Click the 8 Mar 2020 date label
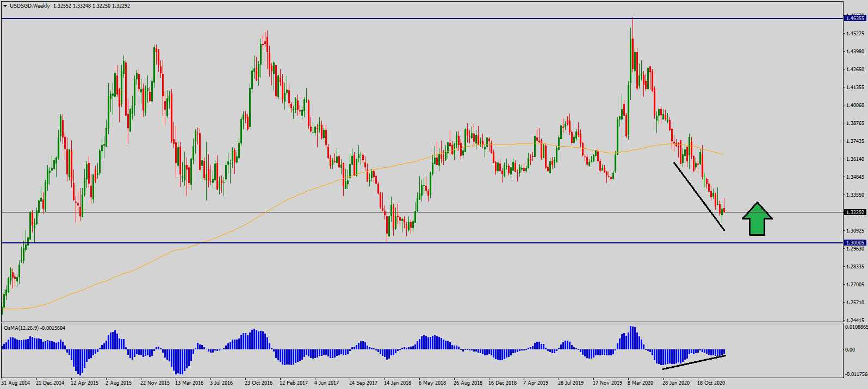This screenshot has height=389, width=868. (x=640, y=383)
